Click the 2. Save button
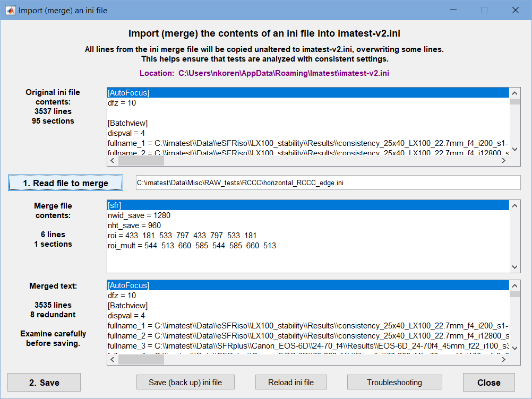 (x=44, y=383)
